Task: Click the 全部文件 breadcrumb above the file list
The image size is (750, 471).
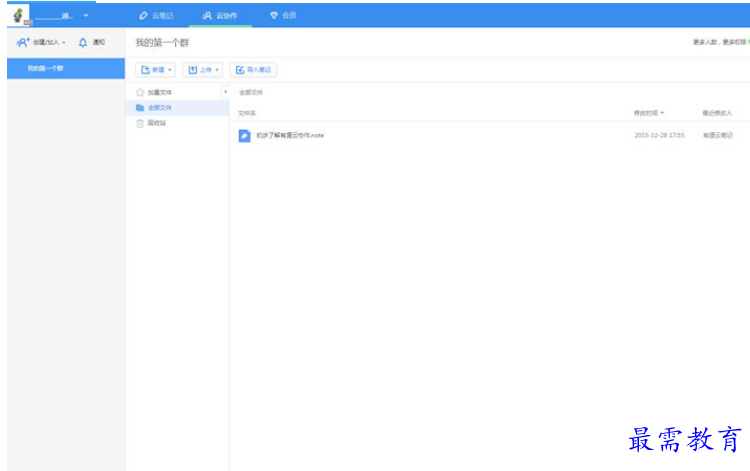Action: (251, 92)
